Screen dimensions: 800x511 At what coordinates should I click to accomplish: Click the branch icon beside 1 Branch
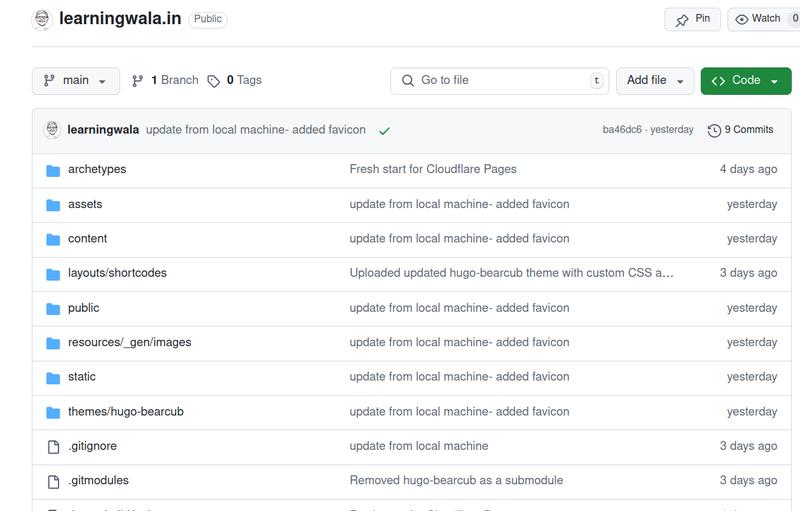tap(138, 81)
